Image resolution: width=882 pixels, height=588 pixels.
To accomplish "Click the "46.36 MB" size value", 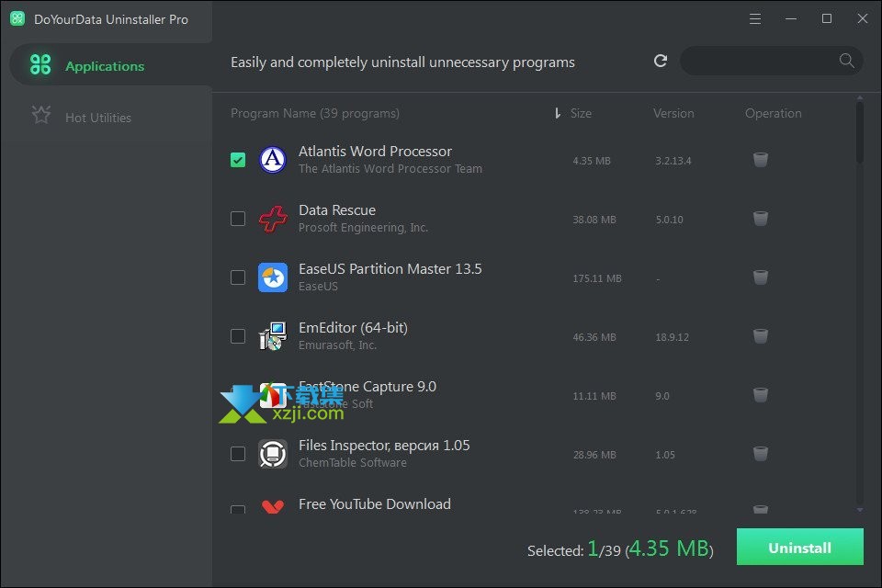I will click(x=594, y=337).
